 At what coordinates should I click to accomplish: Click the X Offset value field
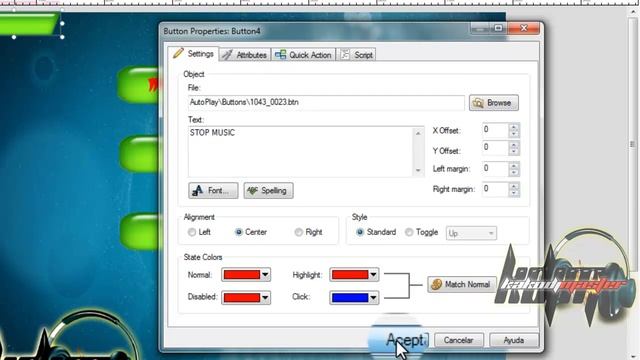tap(495, 130)
